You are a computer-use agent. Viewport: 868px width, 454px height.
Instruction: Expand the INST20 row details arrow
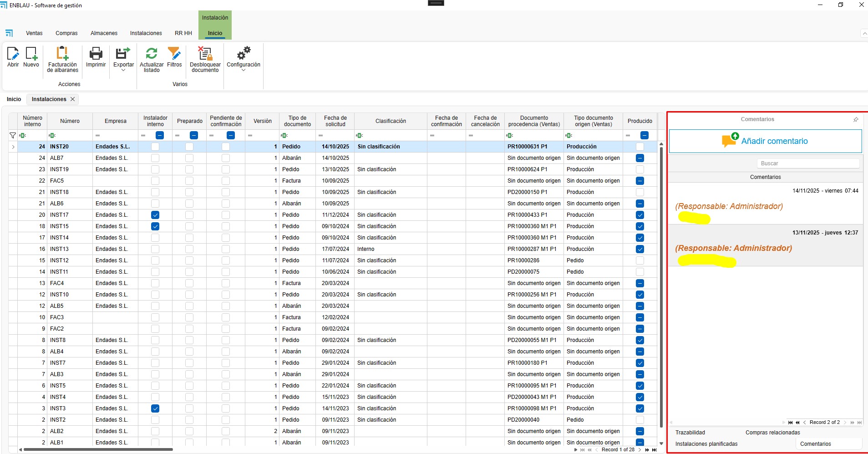coord(13,147)
